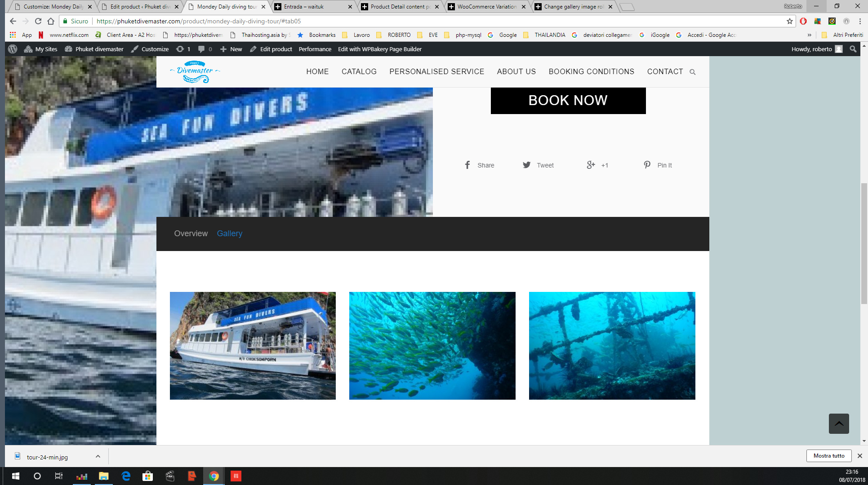Image resolution: width=868 pixels, height=485 pixels.
Task: Open the CATALOG menu item
Action: tap(359, 72)
